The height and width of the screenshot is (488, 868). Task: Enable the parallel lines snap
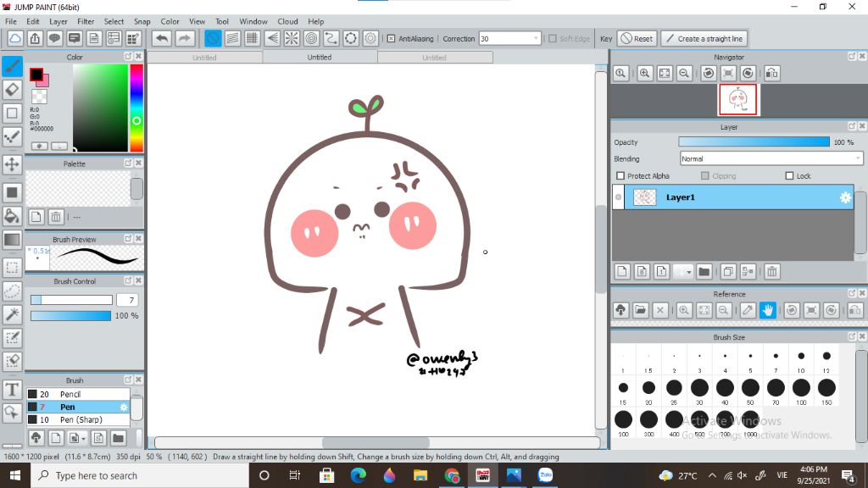point(232,39)
